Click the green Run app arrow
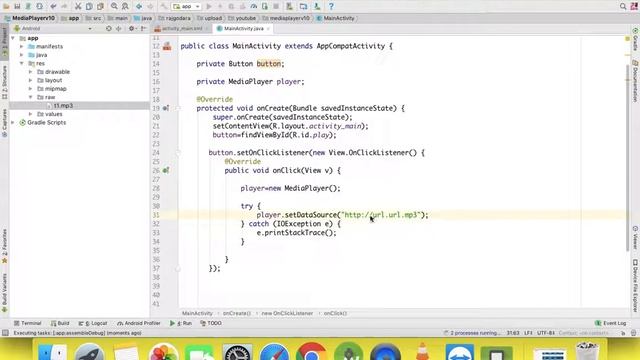The width and height of the screenshot is (640, 360). pyautogui.click(x=209, y=7)
